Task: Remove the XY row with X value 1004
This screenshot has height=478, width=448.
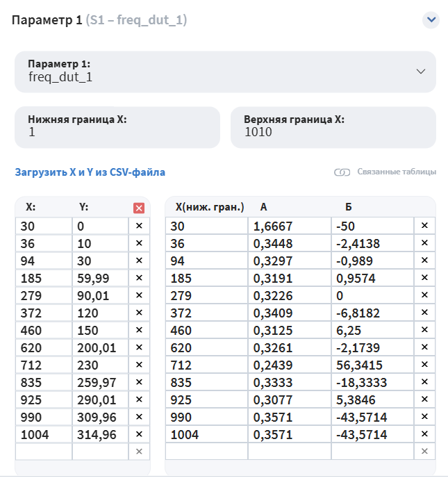Action: point(139,434)
